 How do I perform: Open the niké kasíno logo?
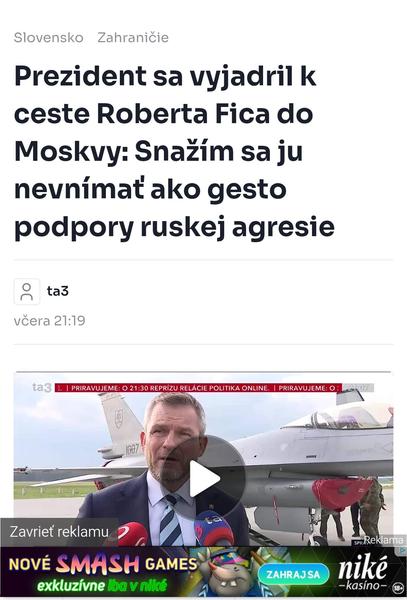click(x=363, y=573)
